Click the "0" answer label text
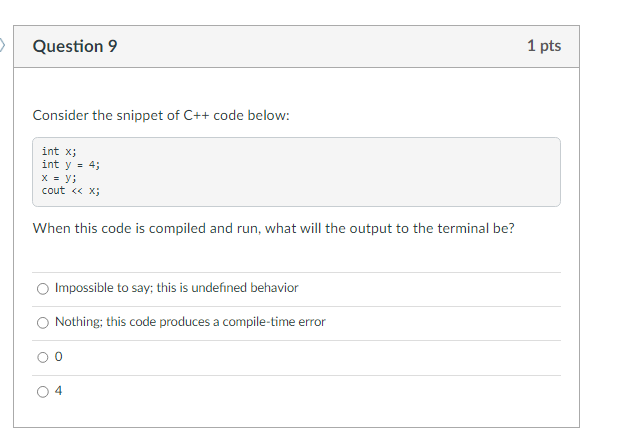624x438 pixels. [x=58, y=356]
